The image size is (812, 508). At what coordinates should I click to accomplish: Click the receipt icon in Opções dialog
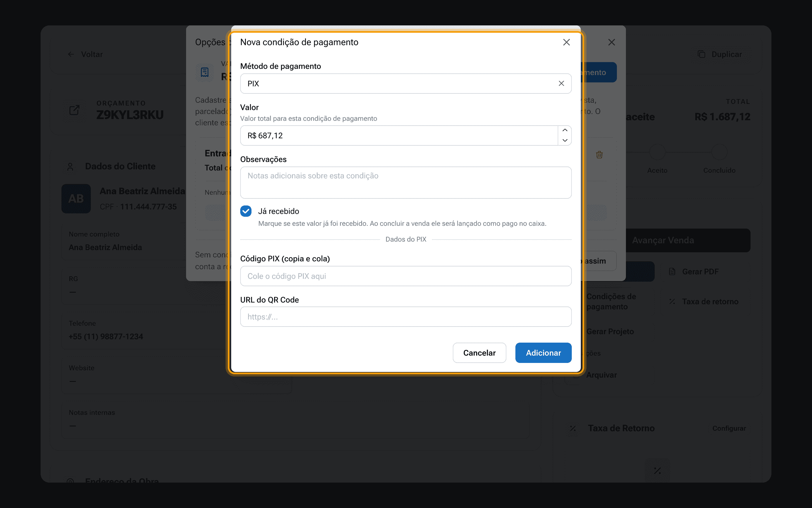point(205,72)
